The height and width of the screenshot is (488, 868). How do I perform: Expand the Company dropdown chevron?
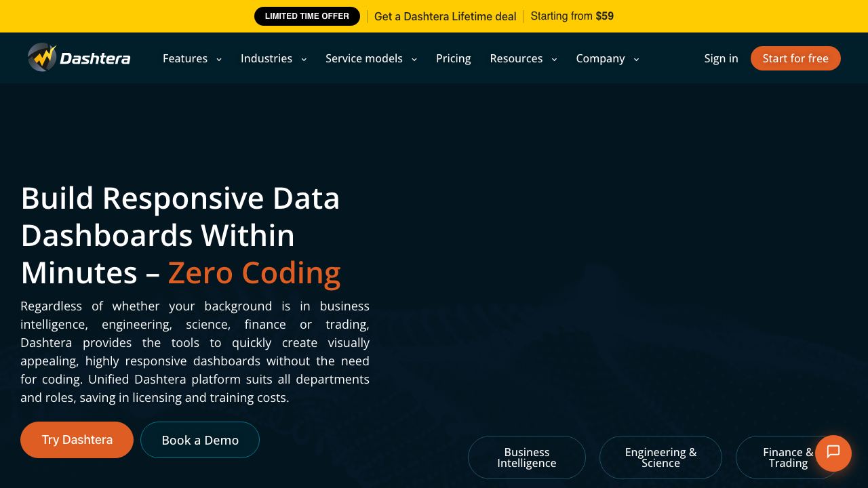pos(636,59)
